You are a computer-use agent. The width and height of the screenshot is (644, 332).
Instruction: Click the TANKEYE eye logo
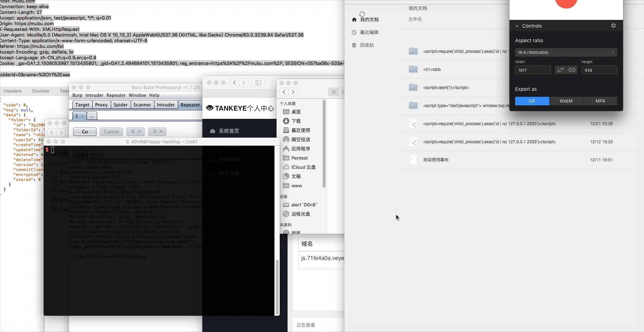pos(210,108)
